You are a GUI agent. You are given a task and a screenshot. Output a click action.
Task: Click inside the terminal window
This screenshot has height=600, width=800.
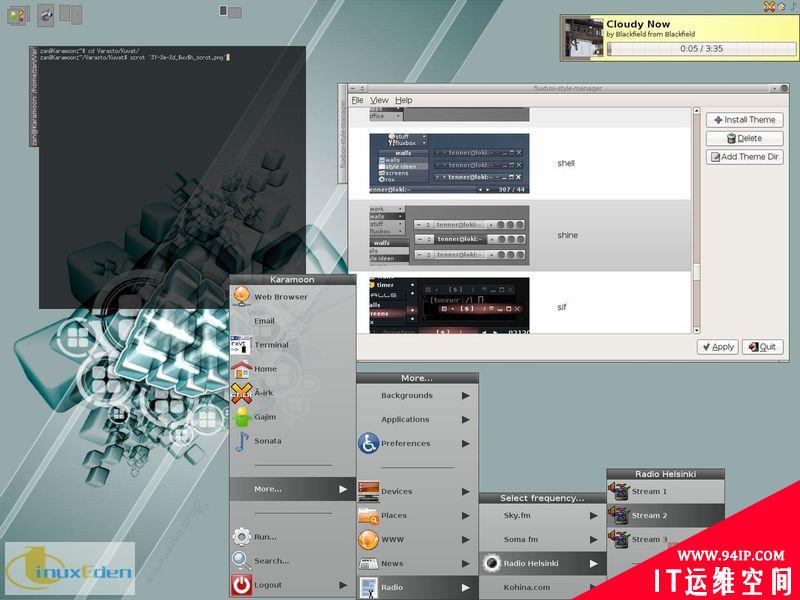click(x=172, y=178)
